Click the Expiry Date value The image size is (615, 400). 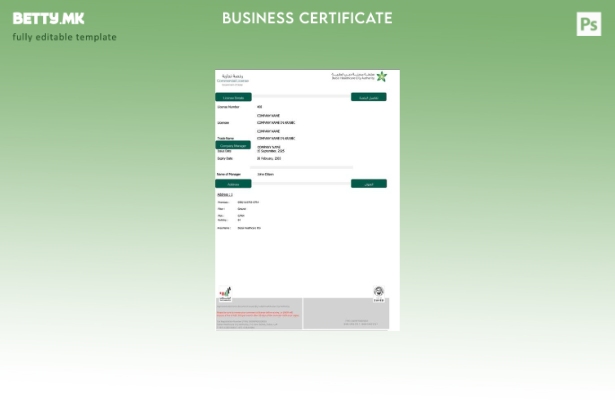tap(269, 158)
